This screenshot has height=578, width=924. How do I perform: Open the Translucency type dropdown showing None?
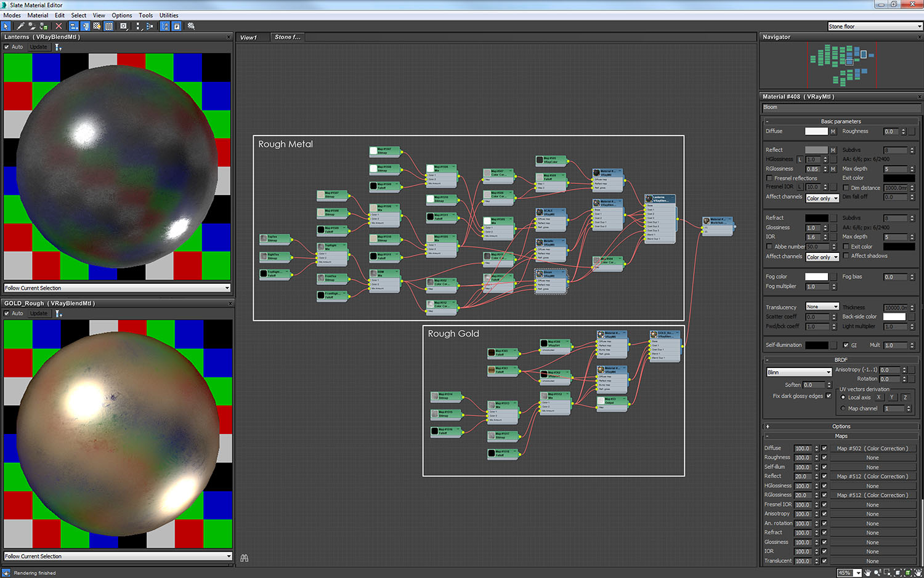(822, 307)
